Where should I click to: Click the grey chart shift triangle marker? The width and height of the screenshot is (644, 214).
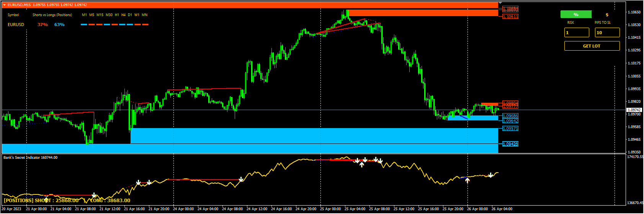[x=500, y=3]
